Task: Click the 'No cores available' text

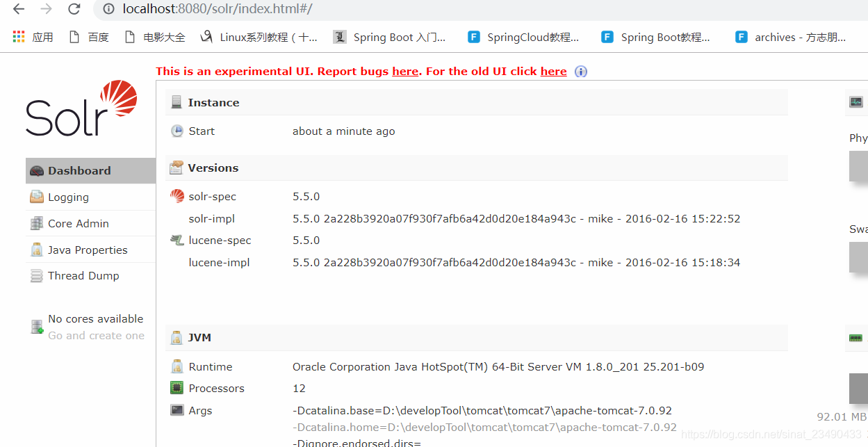Action: click(96, 318)
